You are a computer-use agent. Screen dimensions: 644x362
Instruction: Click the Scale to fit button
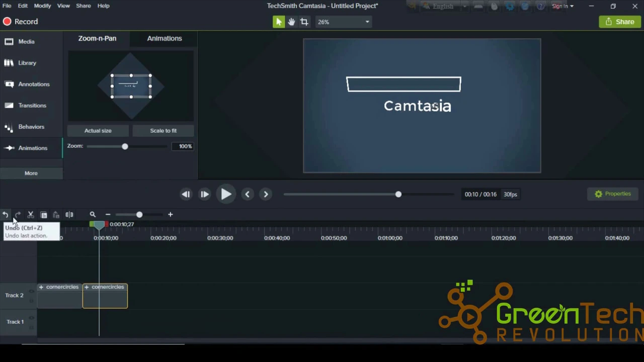click(x=164, y=131)
